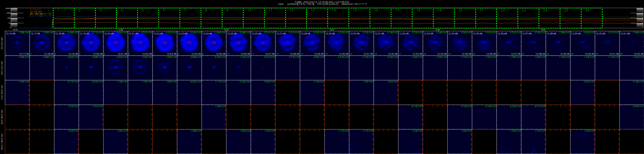Image resolution: width=644 pixels, height=154 pixels.
Task: Click the orange 12-25 keV legend entry
Action: point(36,12)
